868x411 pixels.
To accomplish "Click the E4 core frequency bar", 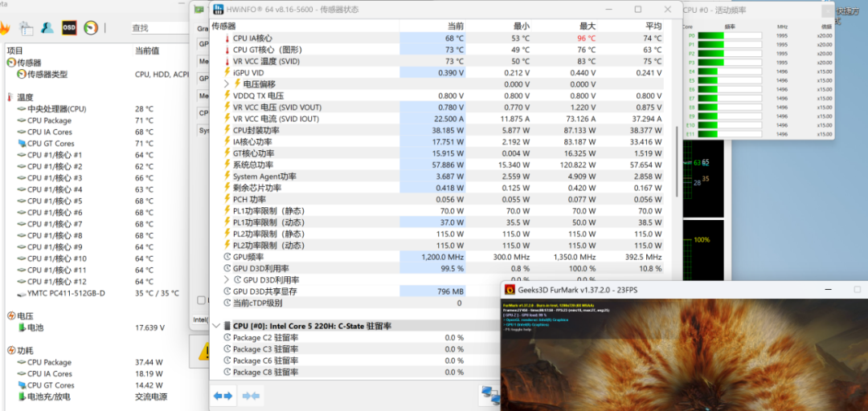I will coord(730,71).
